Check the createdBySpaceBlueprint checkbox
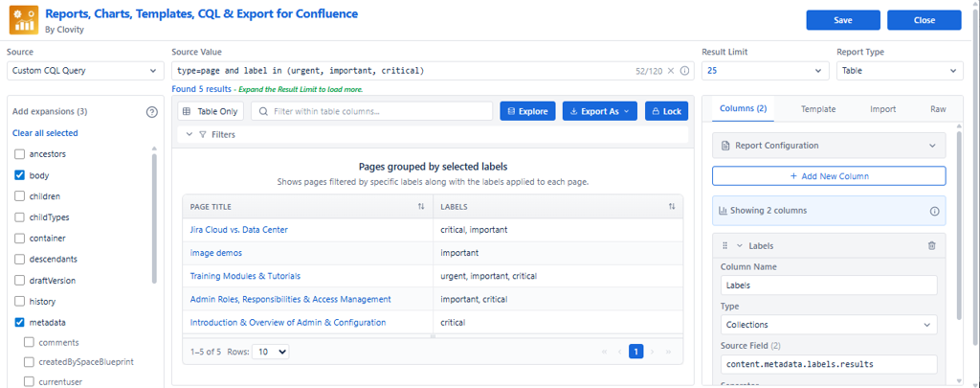Screen dimensions: 980x388 29,362
